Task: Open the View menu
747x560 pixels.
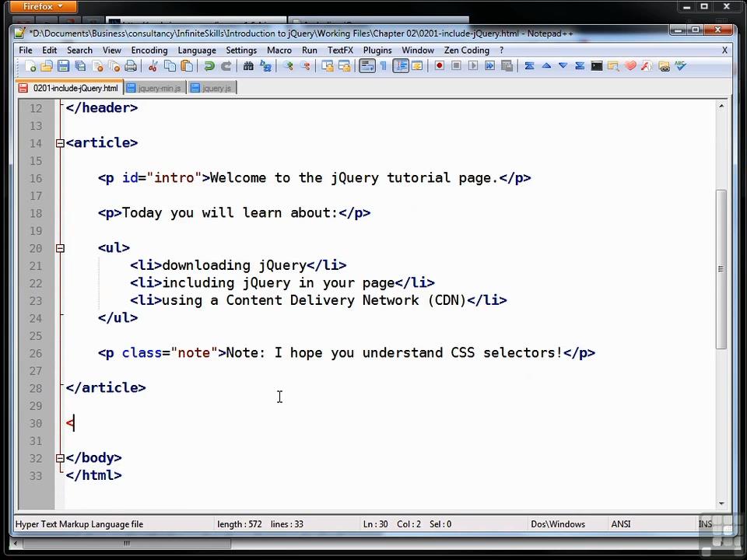Action: (112, 50)
